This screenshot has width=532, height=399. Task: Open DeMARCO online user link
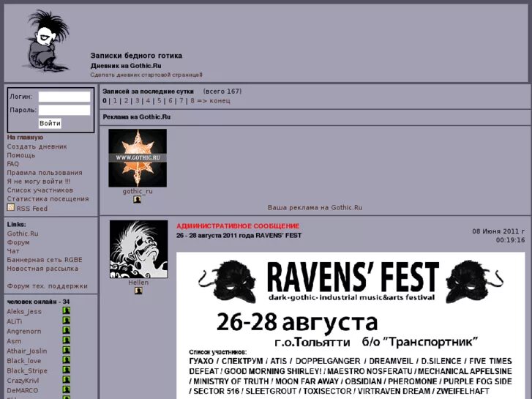coord(23,390)
